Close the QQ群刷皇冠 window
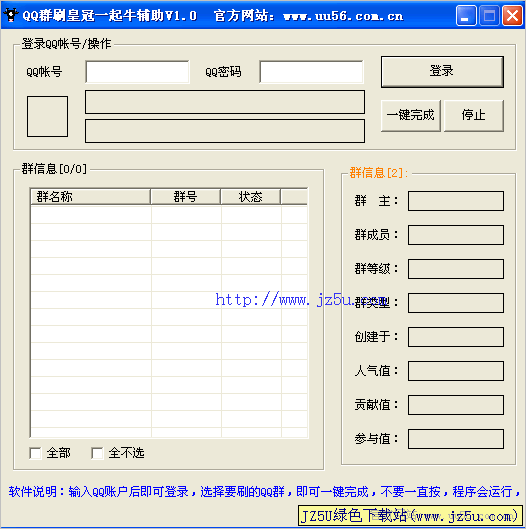The width and height of the screenshot is (526, 529). (512, 15)
